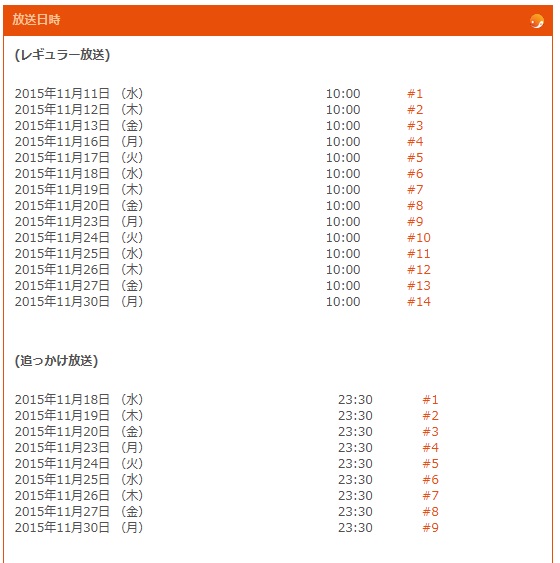Screen dimensions: 560x563
Task: Open catch-up episode #1 at 23:30
Action: coord(430,400)
